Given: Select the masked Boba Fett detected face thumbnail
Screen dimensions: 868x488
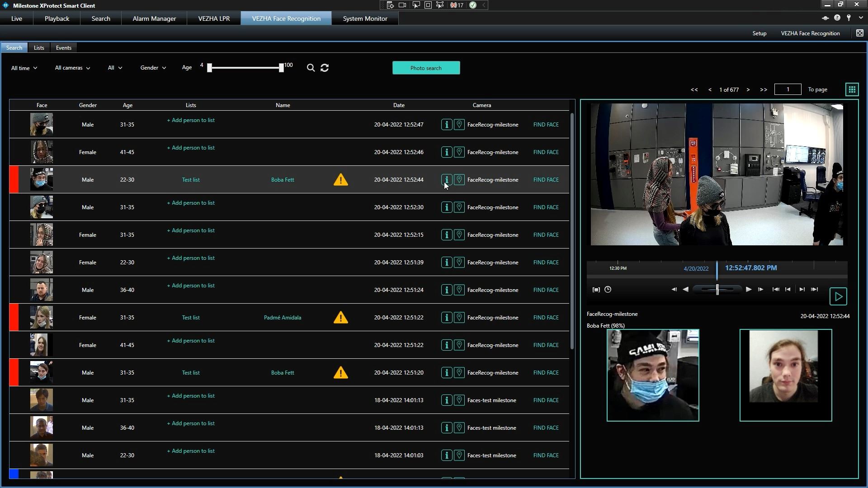Looking at the screenshot, I should point(653,375).
